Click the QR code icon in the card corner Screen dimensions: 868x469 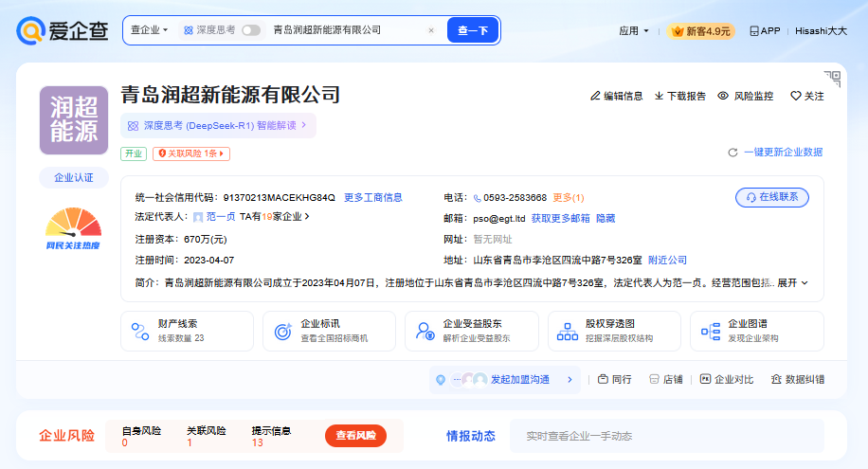pyautogui.click(x=833, y=79)
